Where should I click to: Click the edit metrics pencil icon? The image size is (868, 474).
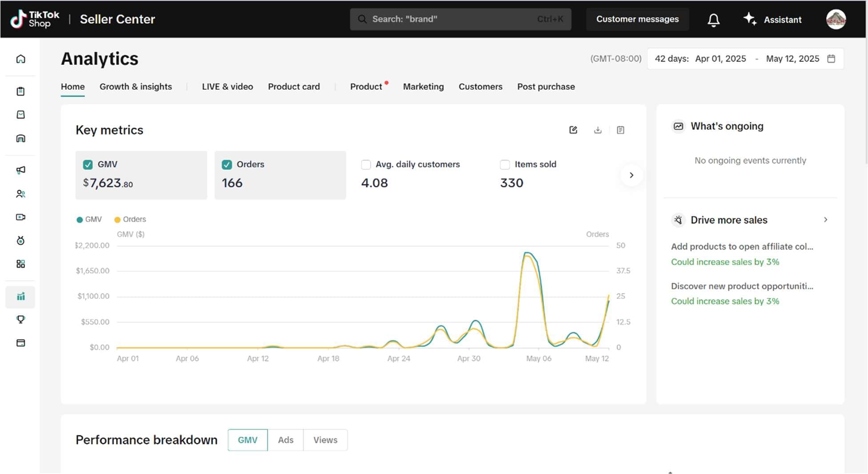click(x=573, y=130)
